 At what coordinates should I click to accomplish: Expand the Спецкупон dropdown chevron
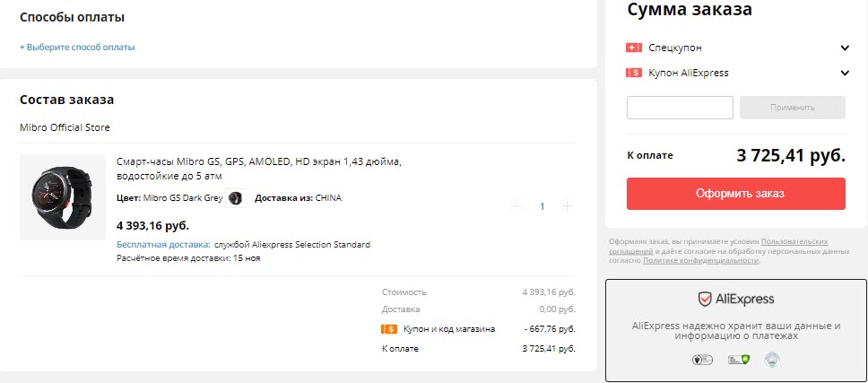click(845, 48)
